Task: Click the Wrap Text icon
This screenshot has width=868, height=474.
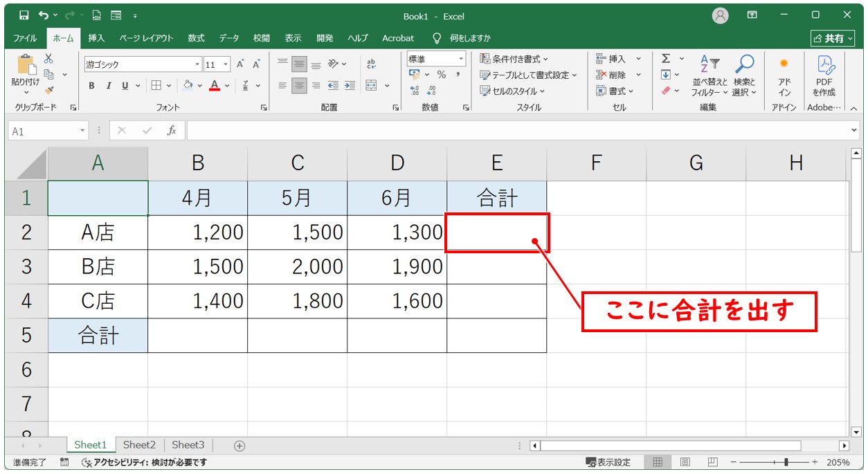Action: tap(371, 64)
